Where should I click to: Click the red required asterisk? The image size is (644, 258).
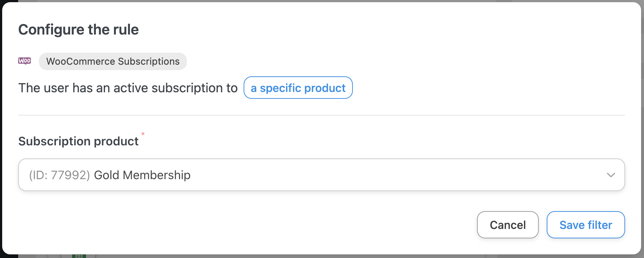pos(143,134)
